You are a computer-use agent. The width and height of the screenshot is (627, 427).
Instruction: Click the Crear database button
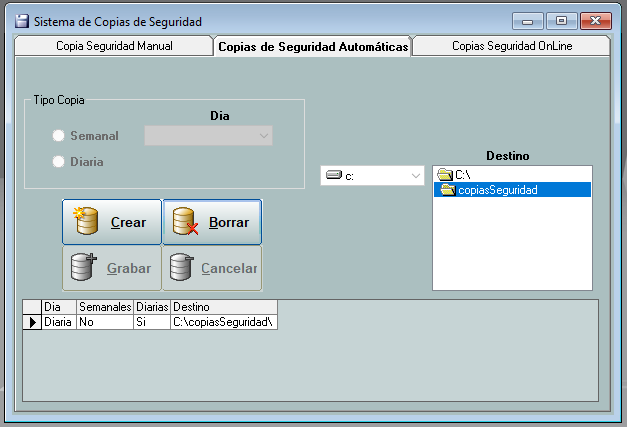(112, 222)
